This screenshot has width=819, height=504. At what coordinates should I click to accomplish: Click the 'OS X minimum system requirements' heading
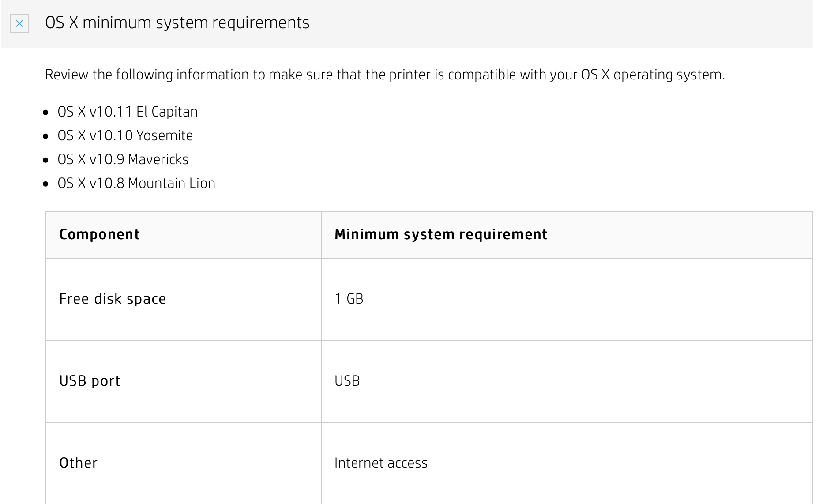tap(177, 23)
